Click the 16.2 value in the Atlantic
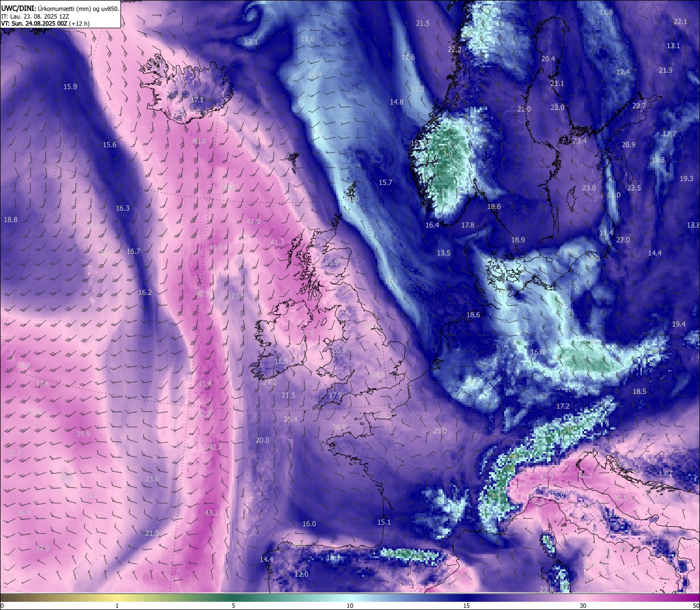 tap(145, 292)
